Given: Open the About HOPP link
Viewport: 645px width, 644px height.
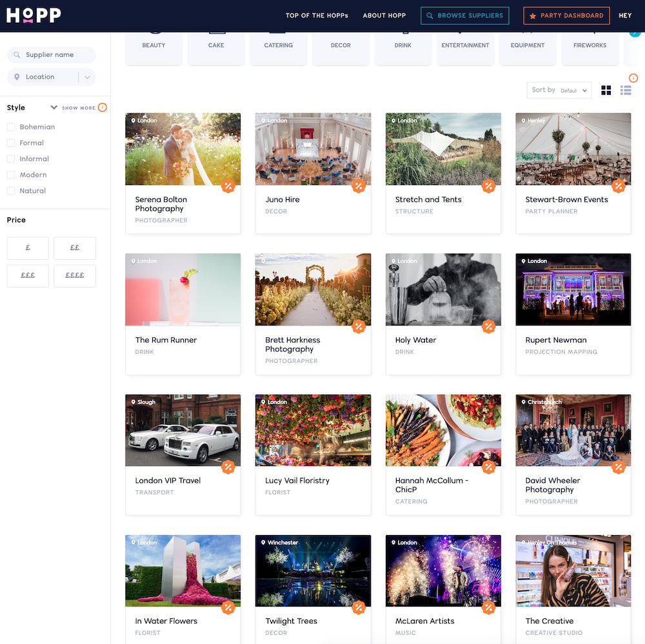Looking at the screenshot, I should [384, 15].
